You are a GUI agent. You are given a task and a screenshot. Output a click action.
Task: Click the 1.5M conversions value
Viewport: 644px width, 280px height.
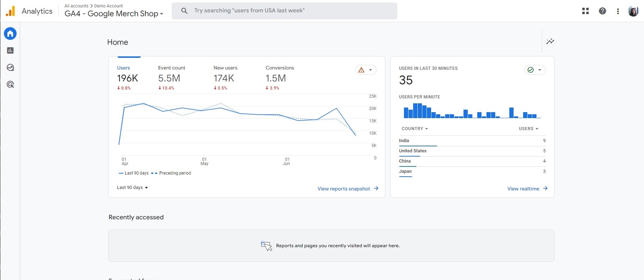(x=276, y=78)
